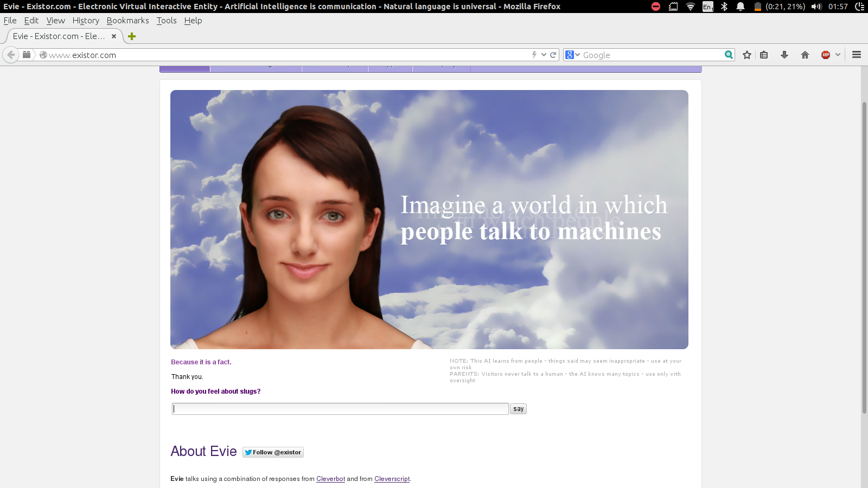868x488 pixels.
Task: Open the Bluetooth indicator
Action: point(724,7)
